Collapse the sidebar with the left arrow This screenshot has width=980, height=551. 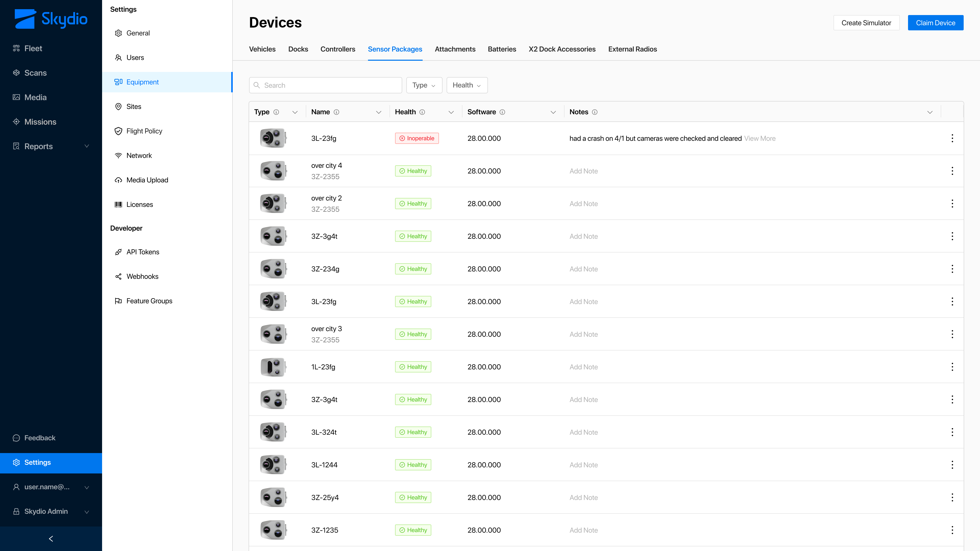pyautogui.click(x=51, y=539)
